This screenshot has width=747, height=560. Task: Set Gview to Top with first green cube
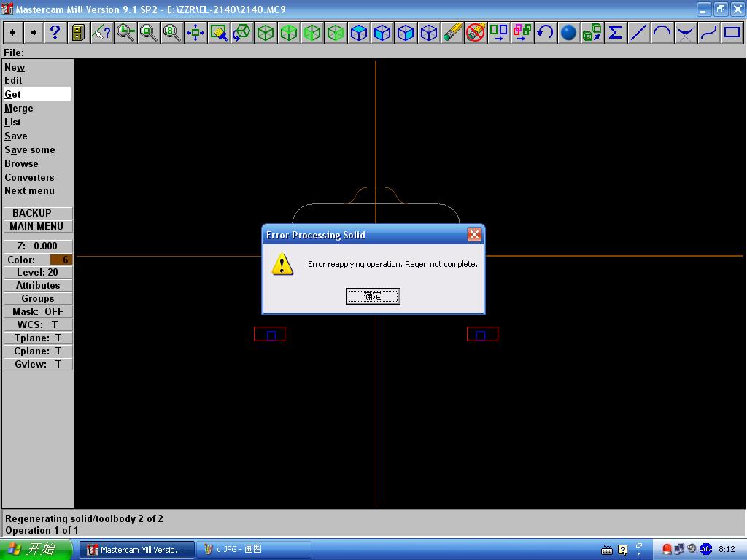(x=266, y=33)
